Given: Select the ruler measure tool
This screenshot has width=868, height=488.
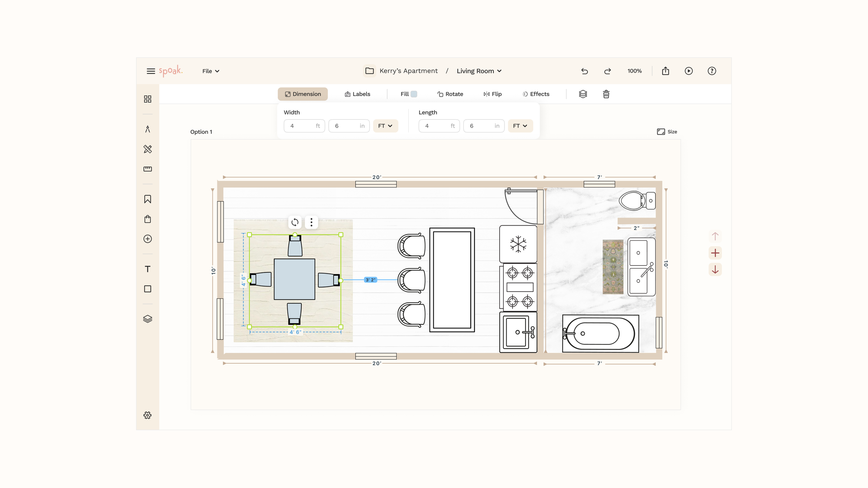Looking at the screenshot, I should pyautogui.click(x=148, y=169).
